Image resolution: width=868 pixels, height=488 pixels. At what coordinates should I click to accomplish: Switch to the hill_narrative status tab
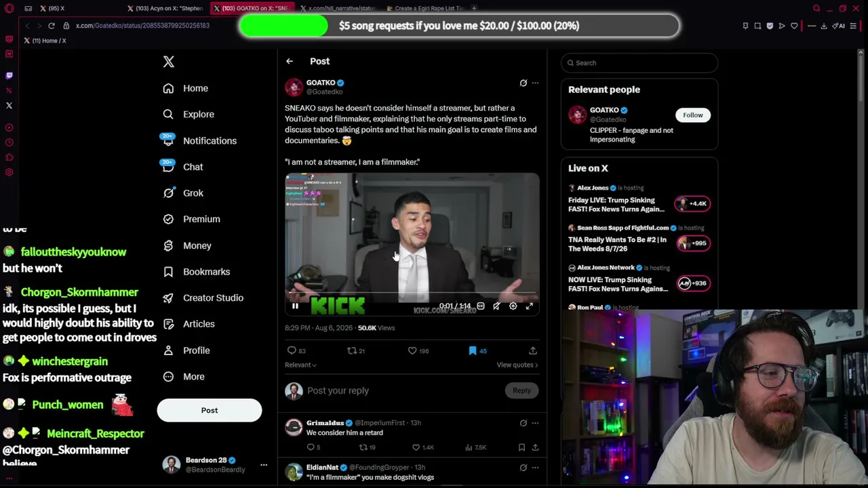pyautogui.click(x=338, y=8)
